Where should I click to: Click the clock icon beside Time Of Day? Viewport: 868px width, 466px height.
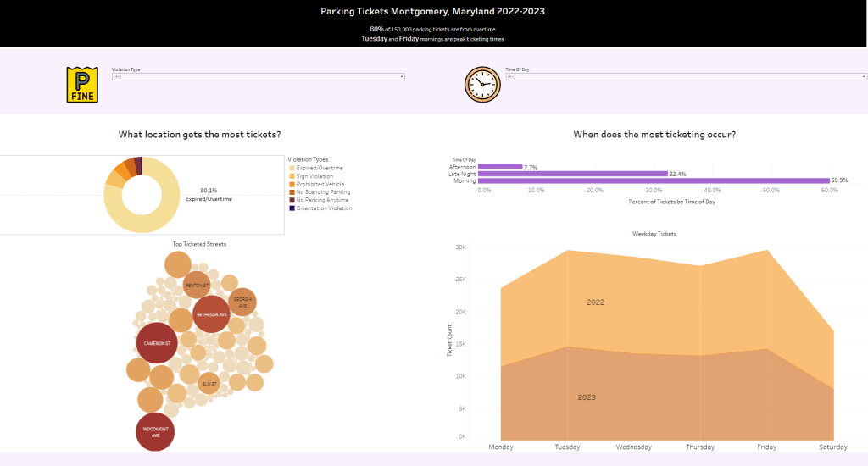point(482,84)
